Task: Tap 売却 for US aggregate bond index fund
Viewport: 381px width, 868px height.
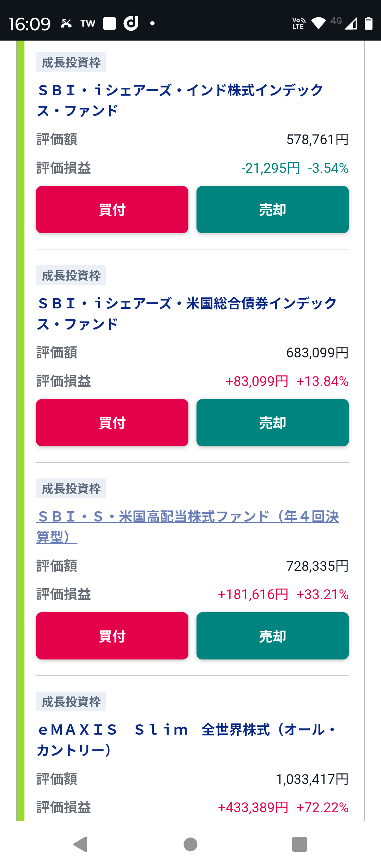Action: [273, 423]
